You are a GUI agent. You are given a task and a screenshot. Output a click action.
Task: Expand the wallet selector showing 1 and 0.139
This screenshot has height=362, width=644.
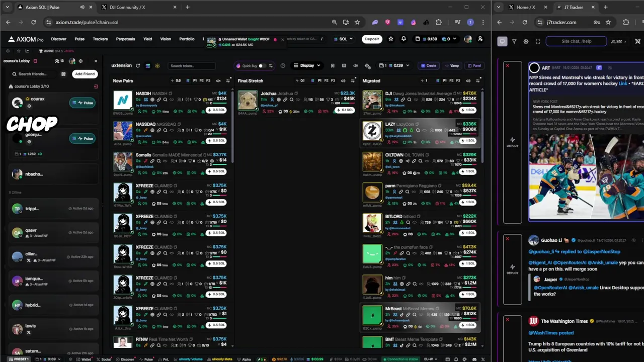click(x=394, y=65)
